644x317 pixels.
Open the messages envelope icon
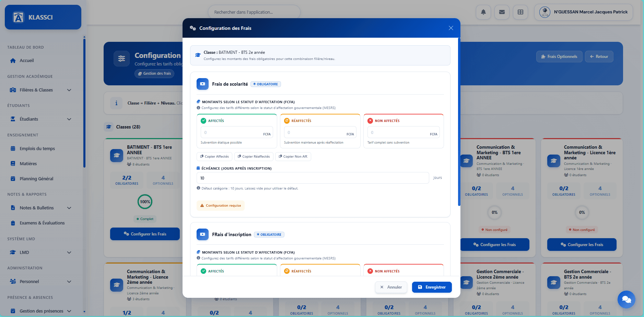tap(502, 12)
